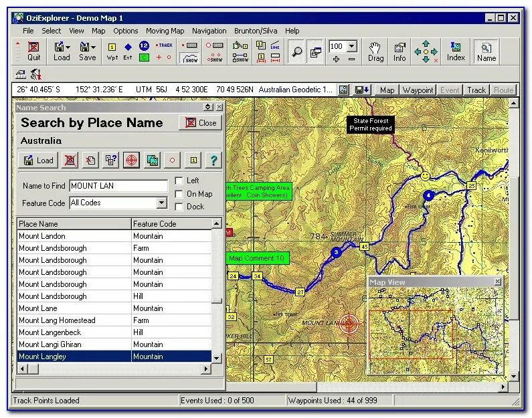This screenshot has width=532, height=418.
Task: Click the Place Name column header
Action: point(74,224)
